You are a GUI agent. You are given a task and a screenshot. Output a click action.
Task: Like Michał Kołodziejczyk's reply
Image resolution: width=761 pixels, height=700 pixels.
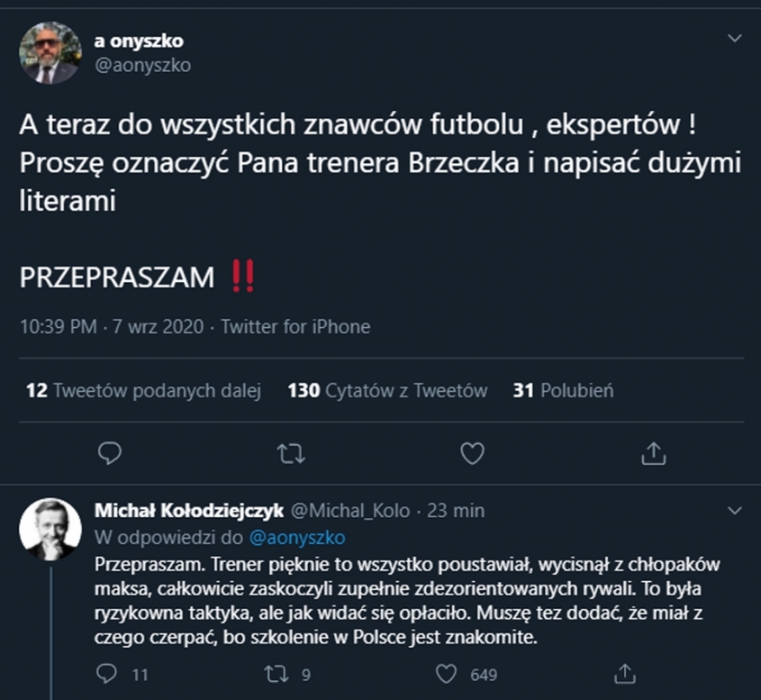(x=448, y=673)
